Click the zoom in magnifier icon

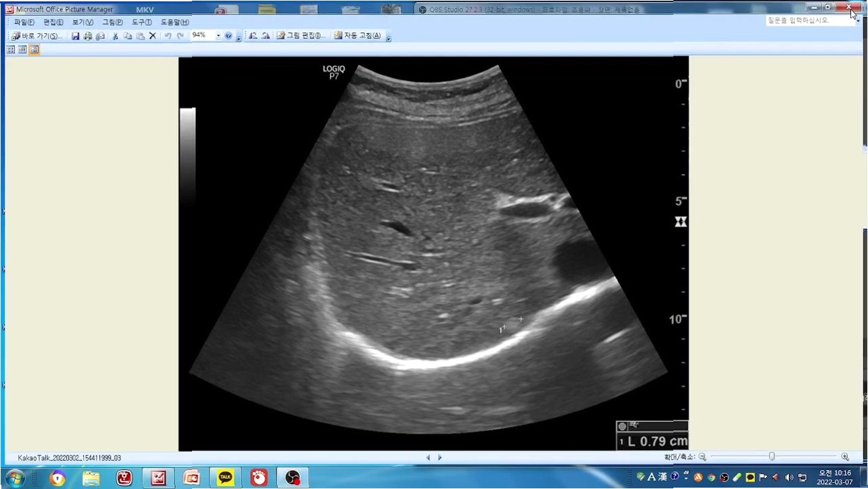pos(845,457)
